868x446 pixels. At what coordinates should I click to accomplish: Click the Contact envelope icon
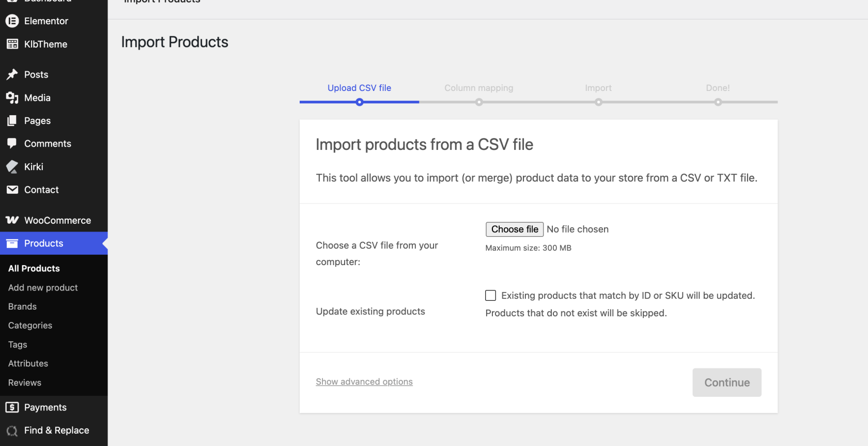point(12,190)
